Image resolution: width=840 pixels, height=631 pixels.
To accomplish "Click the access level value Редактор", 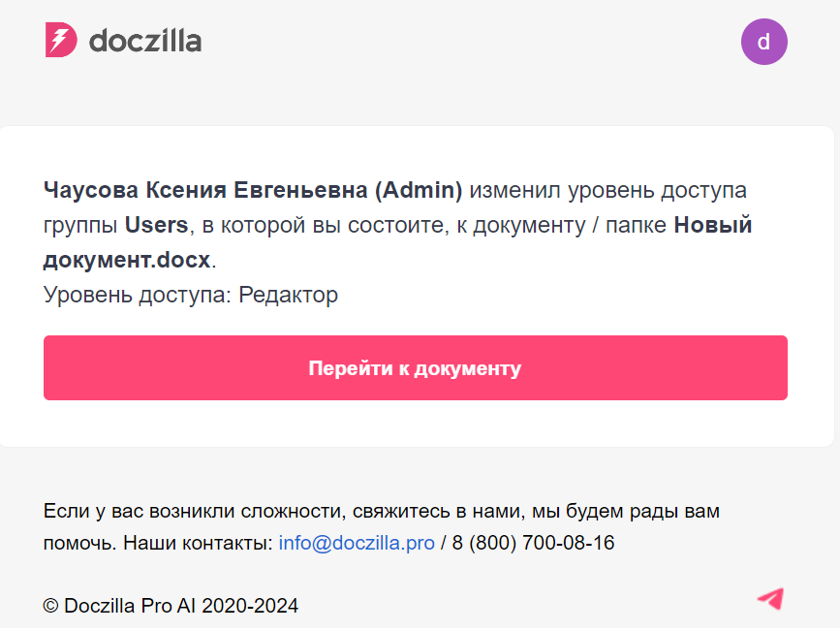I will coord(288,295).
